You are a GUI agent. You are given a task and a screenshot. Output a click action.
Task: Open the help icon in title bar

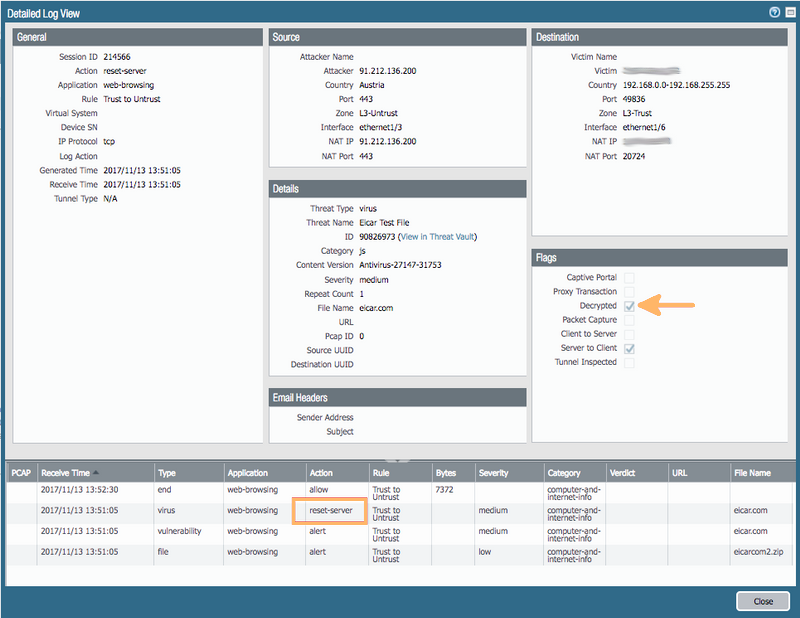pyautogui.click(x=774, y=13)
